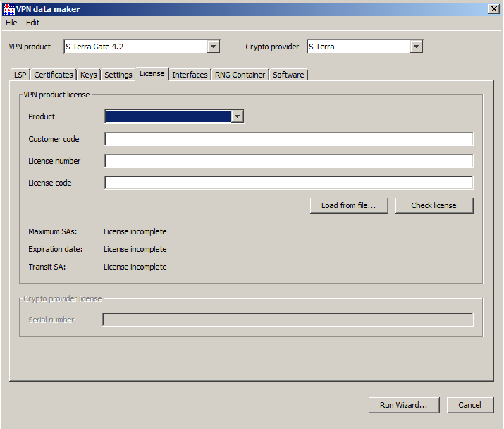The width and height of the screenshot is (504, 429).
Task: Open the File menu
Action: (x=11, y=23)
